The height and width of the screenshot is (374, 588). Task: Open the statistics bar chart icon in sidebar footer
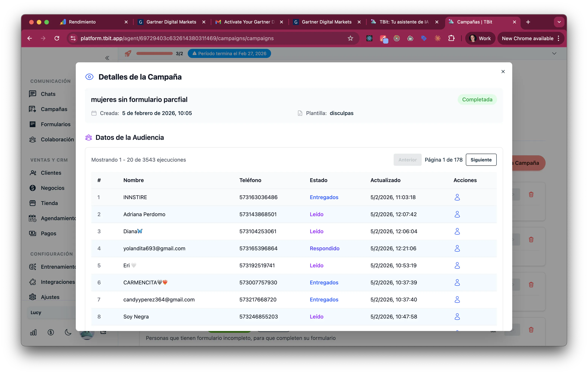coord(34,332)
